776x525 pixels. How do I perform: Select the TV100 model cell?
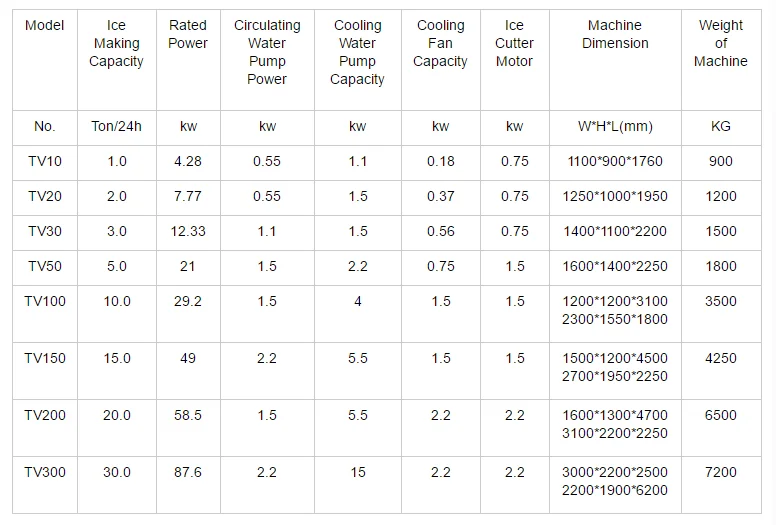pyautogui.click(x=44, y=301)
